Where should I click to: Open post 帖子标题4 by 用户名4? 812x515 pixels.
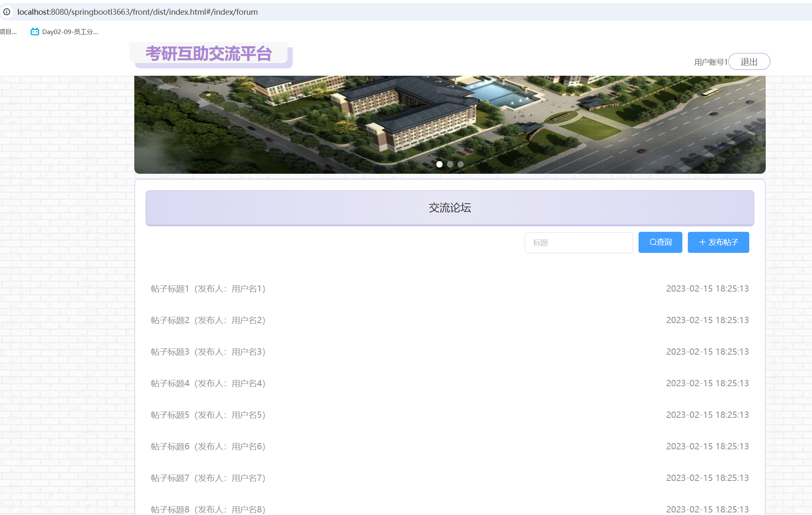pos(208,383)
